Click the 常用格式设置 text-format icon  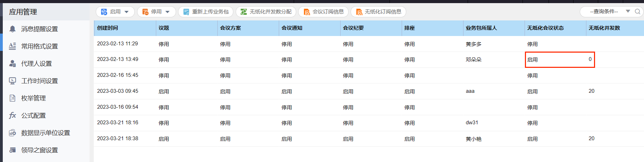(12, 46)
